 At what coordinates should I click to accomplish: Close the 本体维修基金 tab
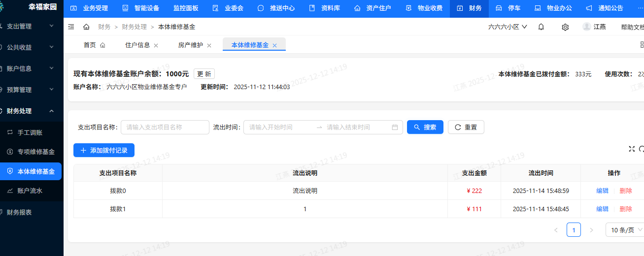(x=275, y=45)
